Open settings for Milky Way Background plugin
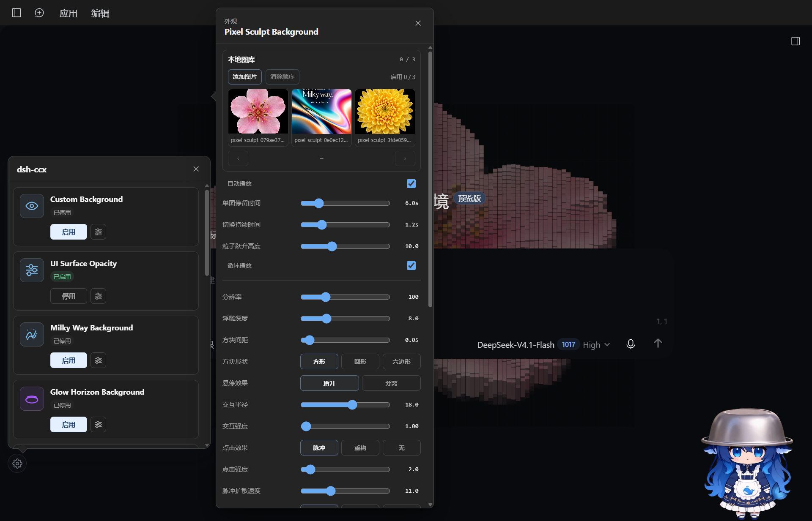This screenshot has height=521, width=812. pos(99,360)
